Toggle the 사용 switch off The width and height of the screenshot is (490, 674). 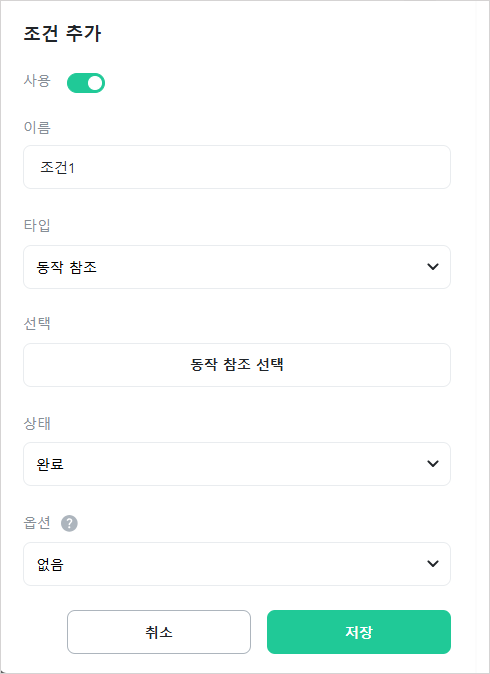coord(86,83)
